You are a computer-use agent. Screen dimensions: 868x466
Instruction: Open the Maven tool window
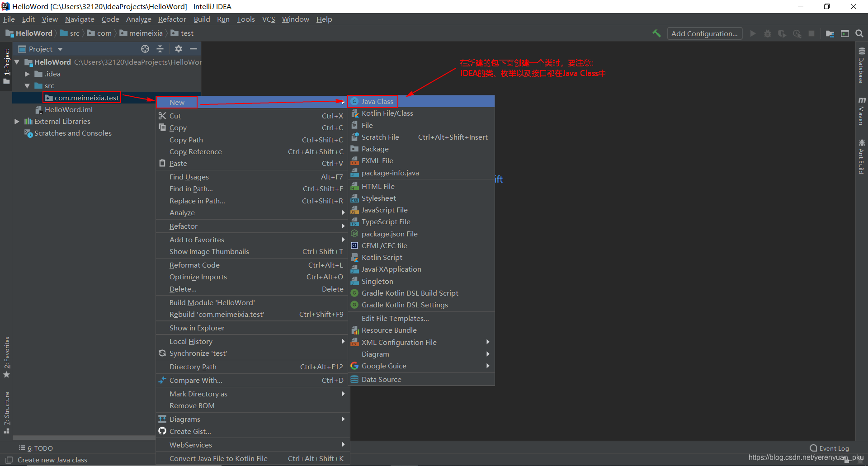pos(862,111)
